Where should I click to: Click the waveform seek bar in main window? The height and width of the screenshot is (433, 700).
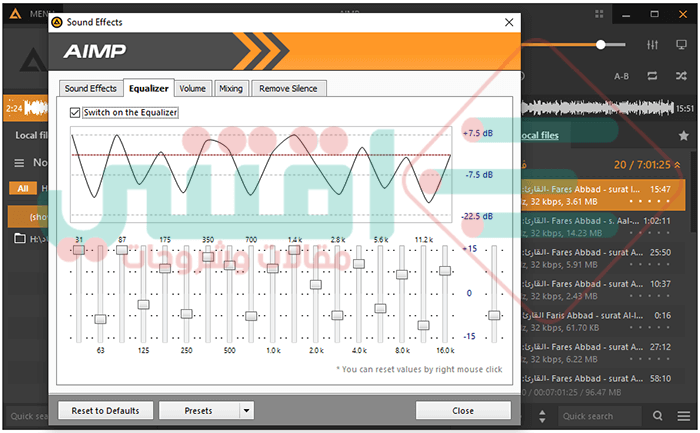[597, 108]
